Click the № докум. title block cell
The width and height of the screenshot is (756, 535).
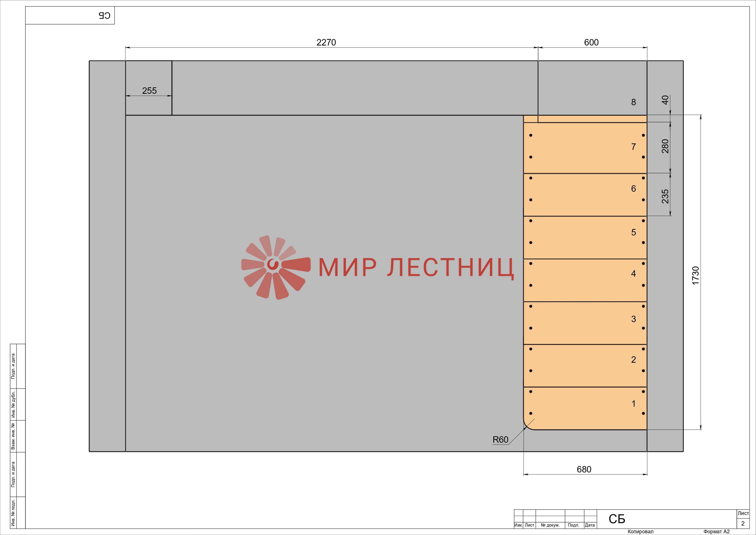pyautogui.click(x=550, y=525)
